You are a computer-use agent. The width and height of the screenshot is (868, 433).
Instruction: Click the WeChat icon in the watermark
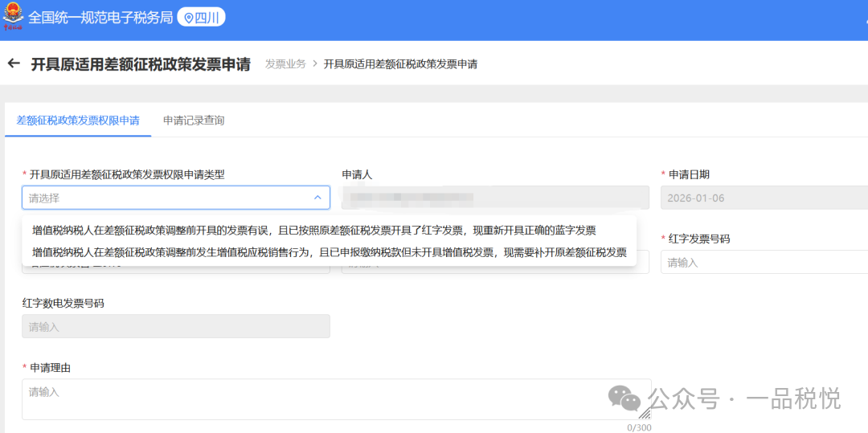coord(624,398)
